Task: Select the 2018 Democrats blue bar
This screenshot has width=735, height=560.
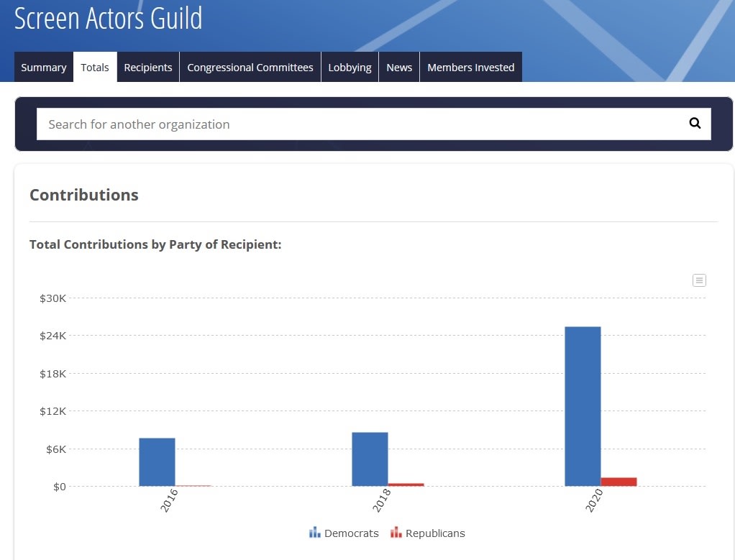Action: coord(370,459)
